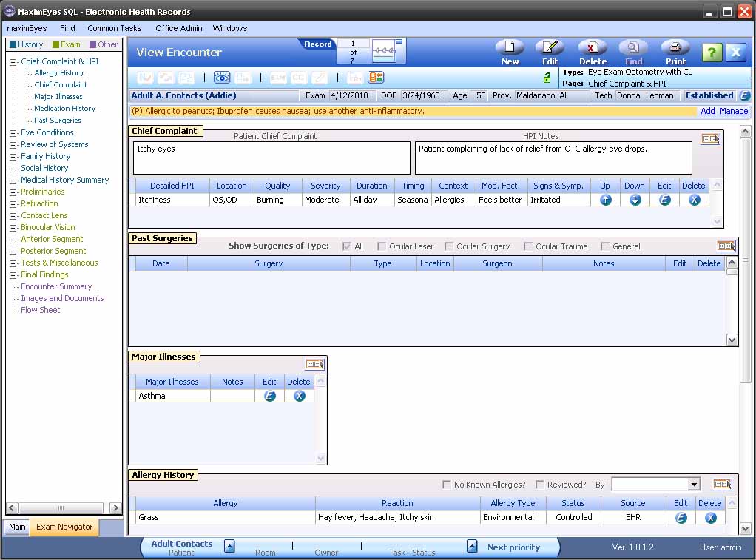Collapse the Chief Complaint & HPI tree node
Viewport: 756px width, 560px height.
click(x=13, y=61)
